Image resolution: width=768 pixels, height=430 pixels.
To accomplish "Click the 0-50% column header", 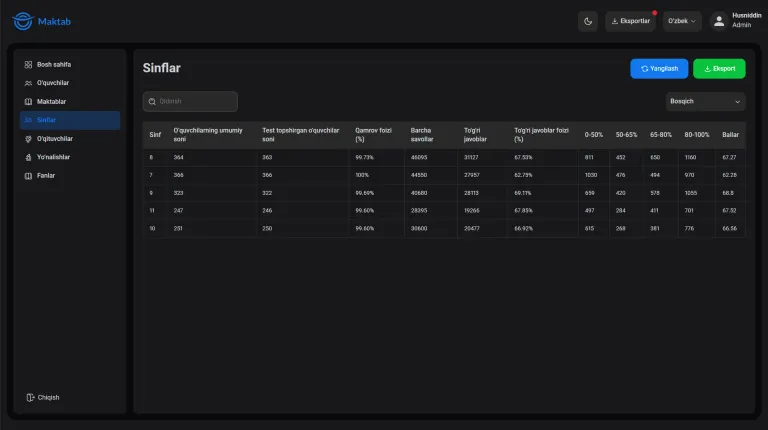I will (594, 135).
